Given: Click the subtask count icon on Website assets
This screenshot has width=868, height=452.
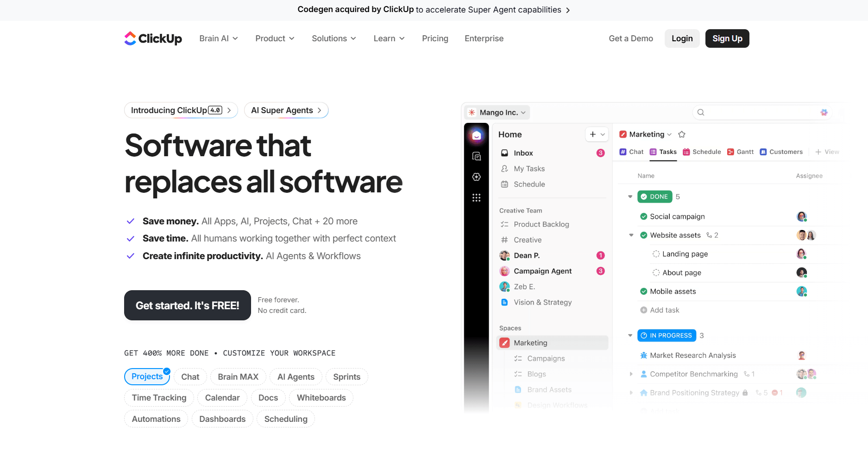Looking at the screenshot, I should point(709,236).
